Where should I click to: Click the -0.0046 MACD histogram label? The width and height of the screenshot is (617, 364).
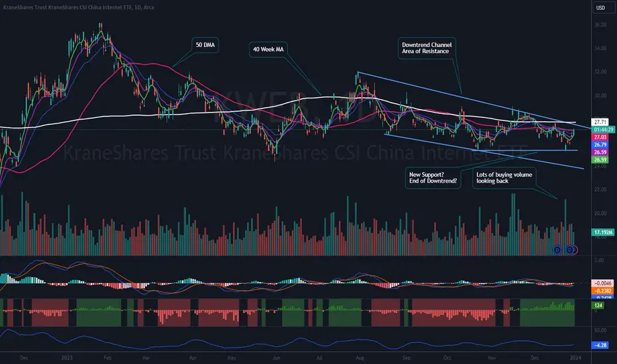coord(602,283)
